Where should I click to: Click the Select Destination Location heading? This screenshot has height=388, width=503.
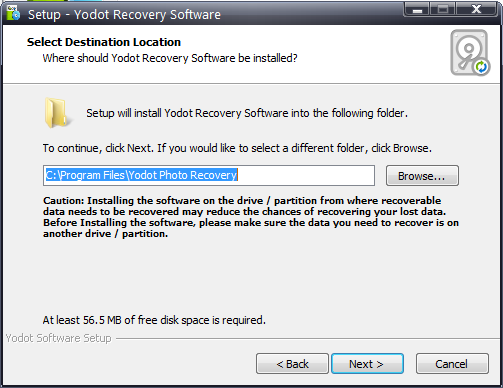(104, 42)
